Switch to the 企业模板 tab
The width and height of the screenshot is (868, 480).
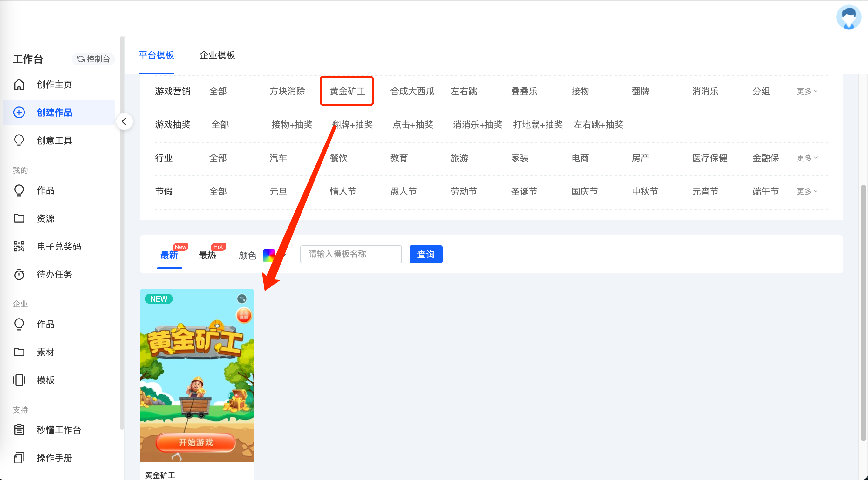217,55
